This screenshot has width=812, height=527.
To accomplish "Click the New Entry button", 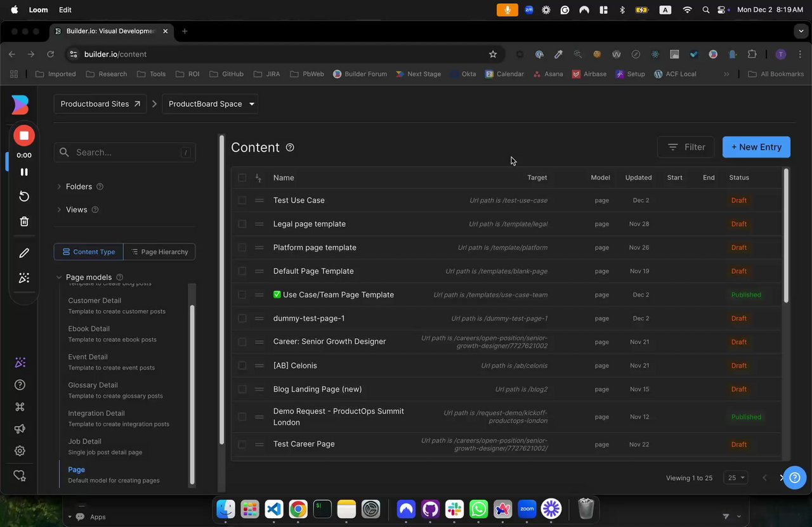I will (756, 147).
